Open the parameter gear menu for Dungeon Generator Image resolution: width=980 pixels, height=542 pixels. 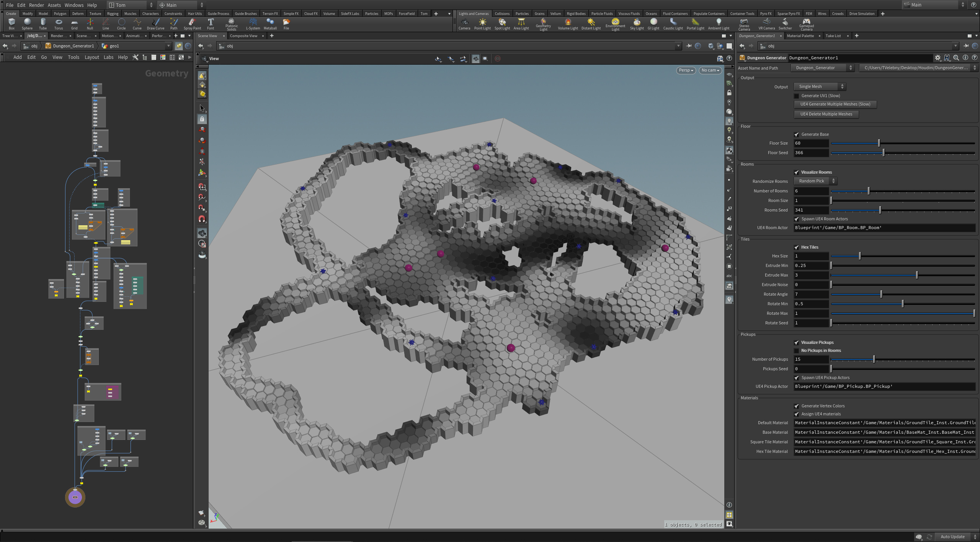[938, 58]
